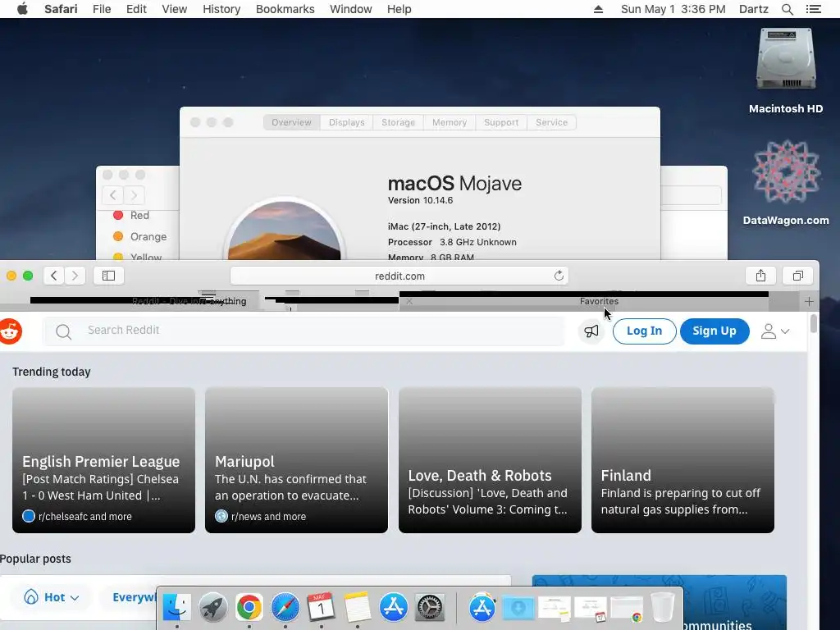Open Love, Death & Robots trending card
The width and height of the screenshot is (840, 630).
pos(490,460)
